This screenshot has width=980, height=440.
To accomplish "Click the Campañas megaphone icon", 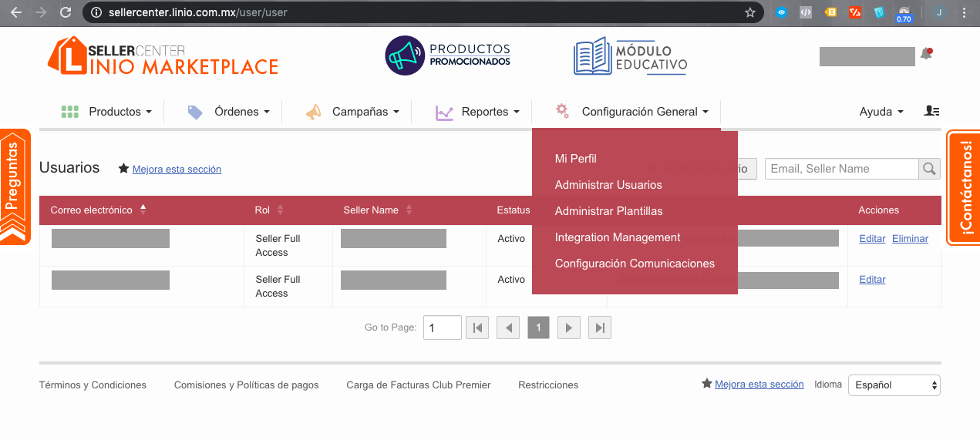I will [x=313, y=113].
